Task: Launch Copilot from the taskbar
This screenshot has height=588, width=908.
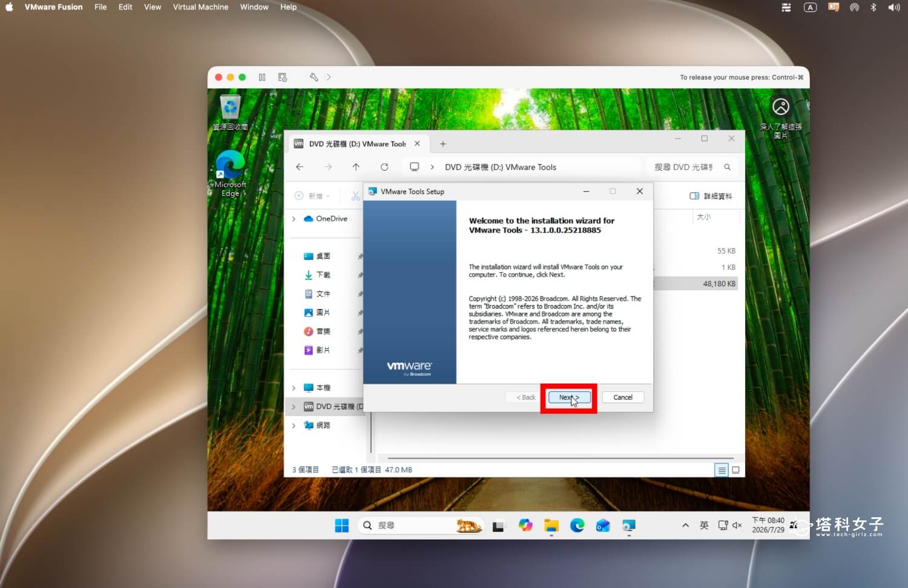Action: [525, 526]
